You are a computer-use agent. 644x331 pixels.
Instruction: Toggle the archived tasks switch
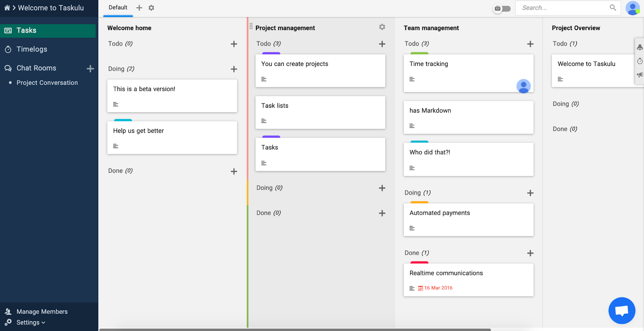(x=502, y=8)
